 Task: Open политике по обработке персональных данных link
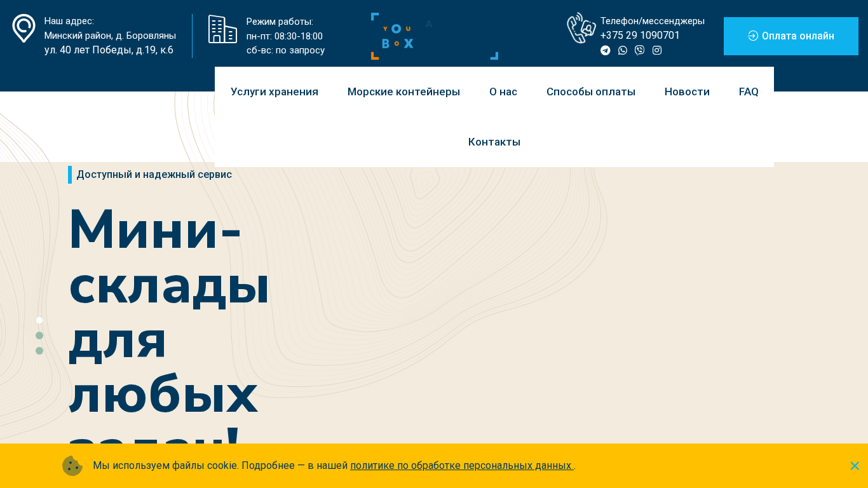pos(462,466)
